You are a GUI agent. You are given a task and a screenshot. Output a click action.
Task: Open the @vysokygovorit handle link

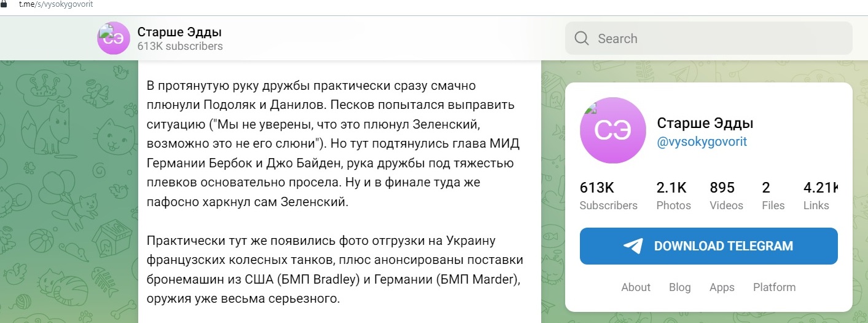(702, 142)
